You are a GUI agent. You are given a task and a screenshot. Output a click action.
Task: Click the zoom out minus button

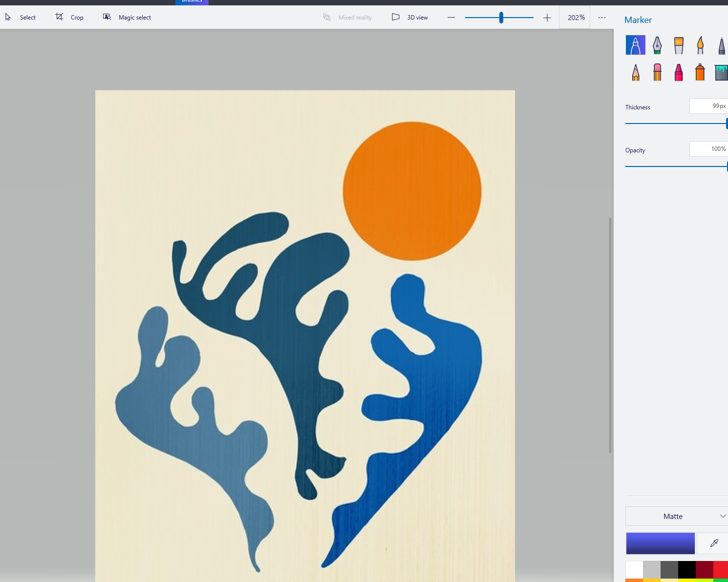[x=451, y=18]
